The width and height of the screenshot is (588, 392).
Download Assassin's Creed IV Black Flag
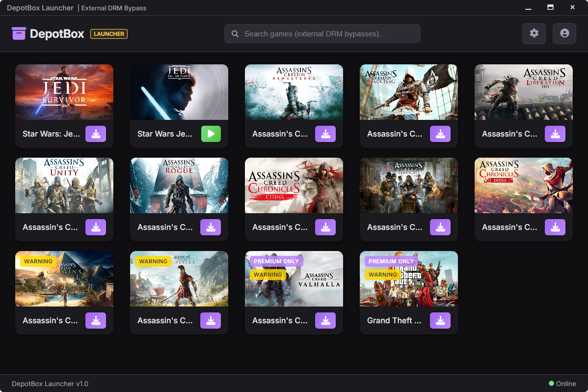click(x=440, y=134)
